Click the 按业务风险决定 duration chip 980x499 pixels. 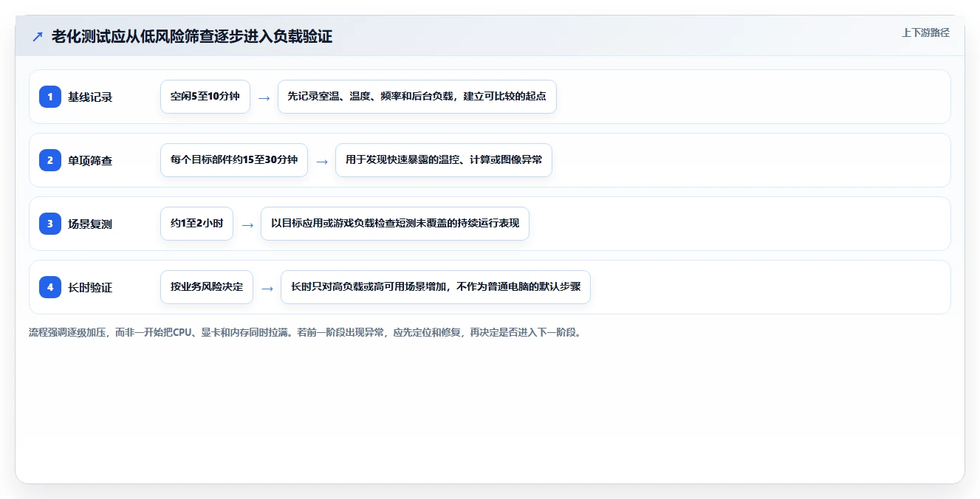click(x=207, y=287)
